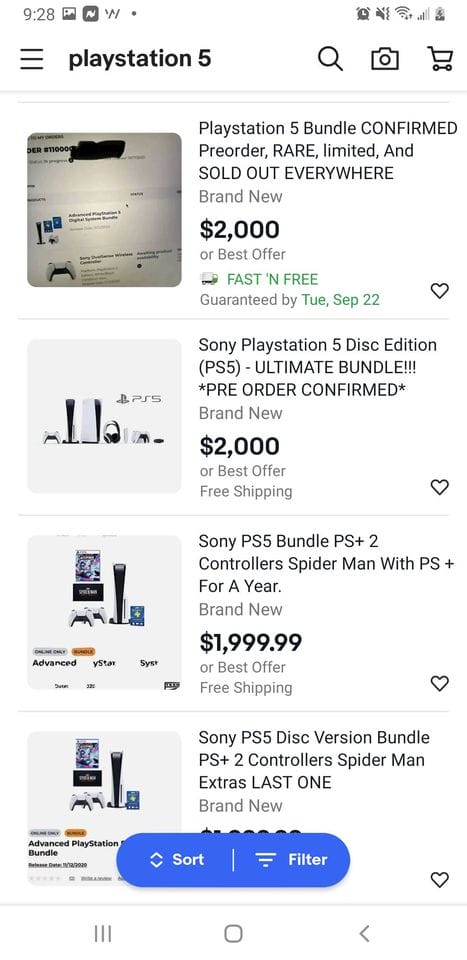View the preorder confirmation photo thumbnail
This screenshot has height=960, width=467.
click(x=105, y=210)
